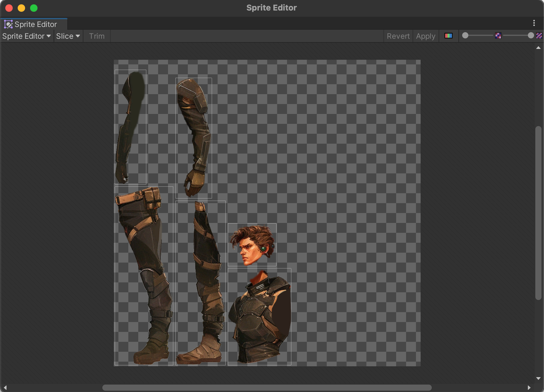This screenshot has width=544, height=392.
Task: Close the Sprite Editor window
Action: point(9,8)
